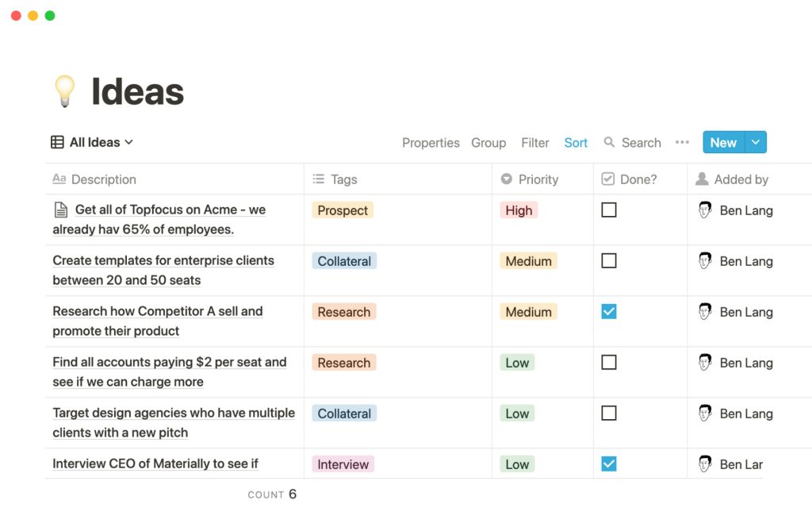Screen dimensions: 812x508
Task: Click Medium priority in Create templates row
Action: (528, 260)
